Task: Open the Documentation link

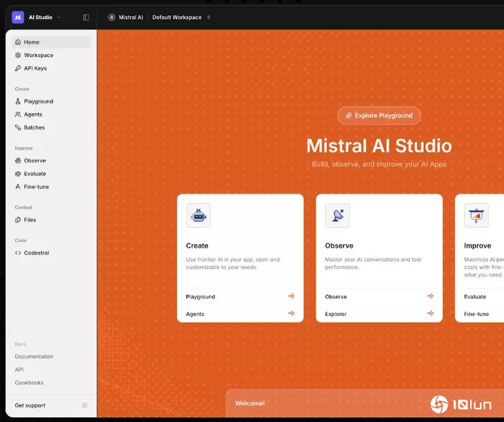Action: pyautogui.click(x=34, y=356)
